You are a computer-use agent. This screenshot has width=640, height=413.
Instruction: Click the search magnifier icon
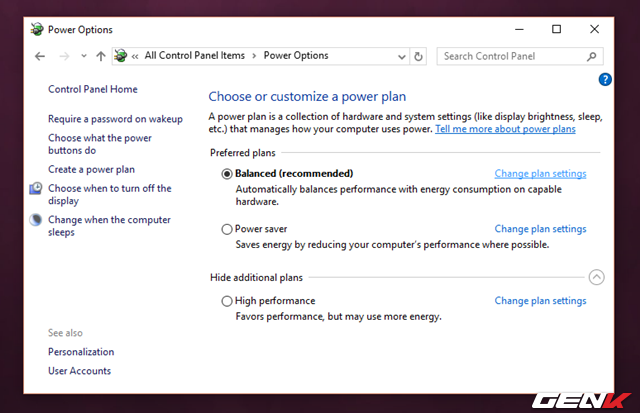tap(592, 56)
